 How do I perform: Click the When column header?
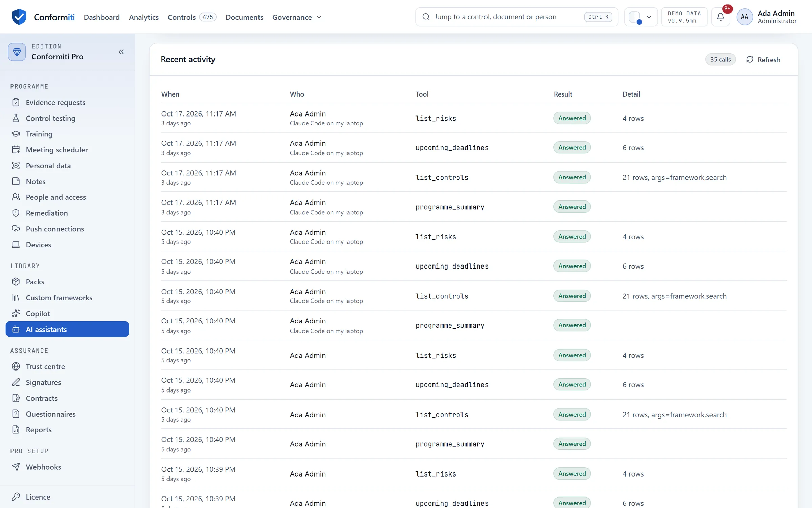click(170, 94)
